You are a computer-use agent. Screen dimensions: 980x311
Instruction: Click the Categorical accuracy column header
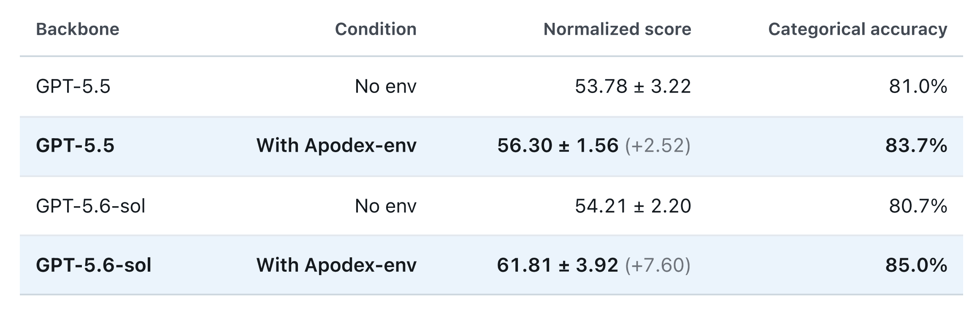858,29
